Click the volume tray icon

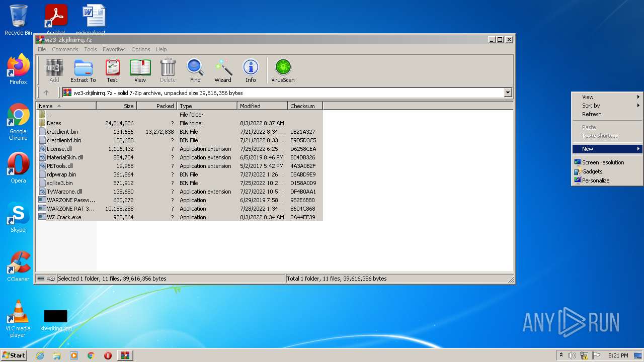[x=572, y=355]
